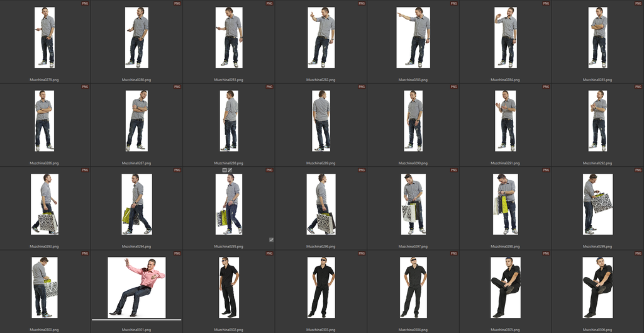Viewport: 644px width, 333px height.
Task: Click the PNG badge for Muzchina0292
Action: (638, 87)
